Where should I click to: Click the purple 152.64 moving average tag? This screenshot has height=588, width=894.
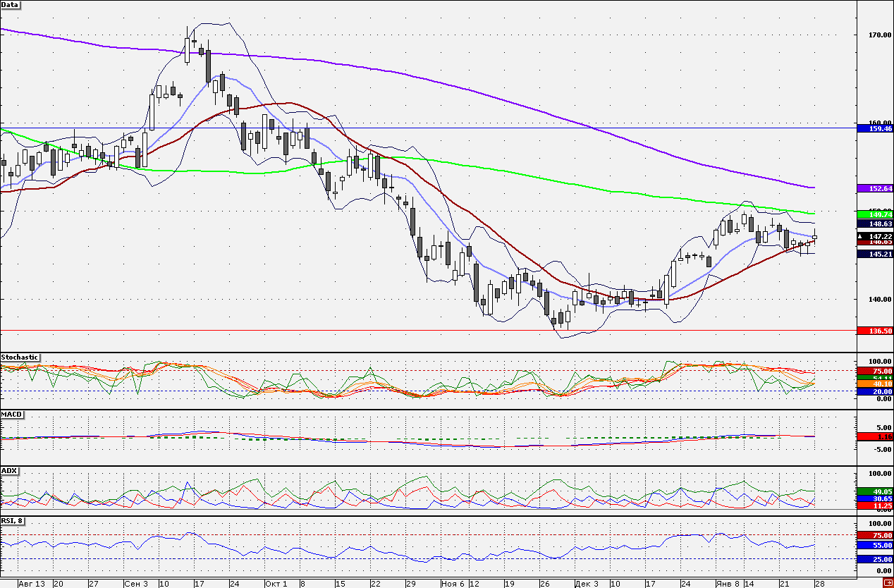coord(874,188)
